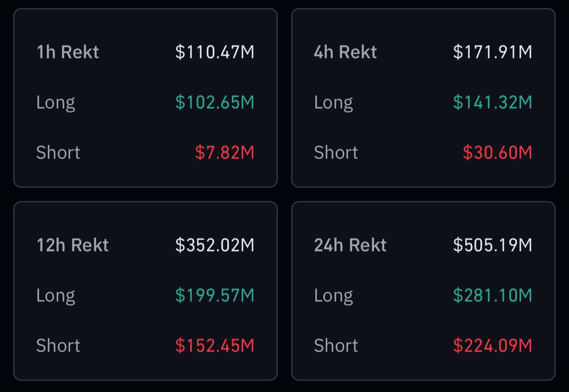Viewport: 569px width, 392px height.
Task: Click the green $141.32M long value
Action: tap(493, 103)
